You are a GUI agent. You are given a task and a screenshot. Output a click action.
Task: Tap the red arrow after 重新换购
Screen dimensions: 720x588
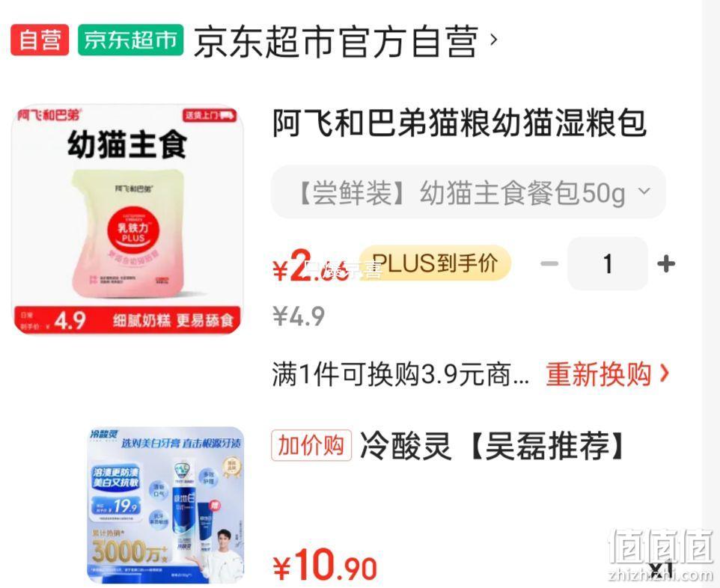tap(664, 373)
